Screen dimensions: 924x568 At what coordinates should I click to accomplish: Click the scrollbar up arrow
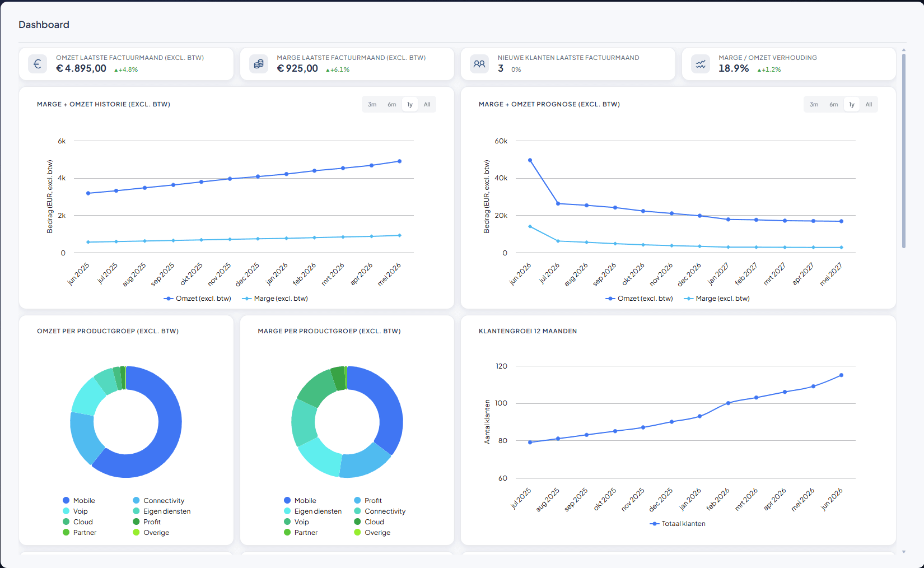903,50
